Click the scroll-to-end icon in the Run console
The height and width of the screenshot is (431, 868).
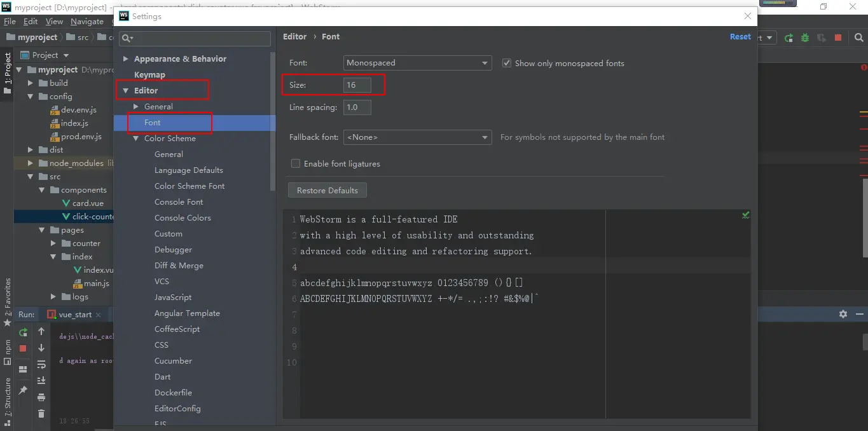[41, 381]
